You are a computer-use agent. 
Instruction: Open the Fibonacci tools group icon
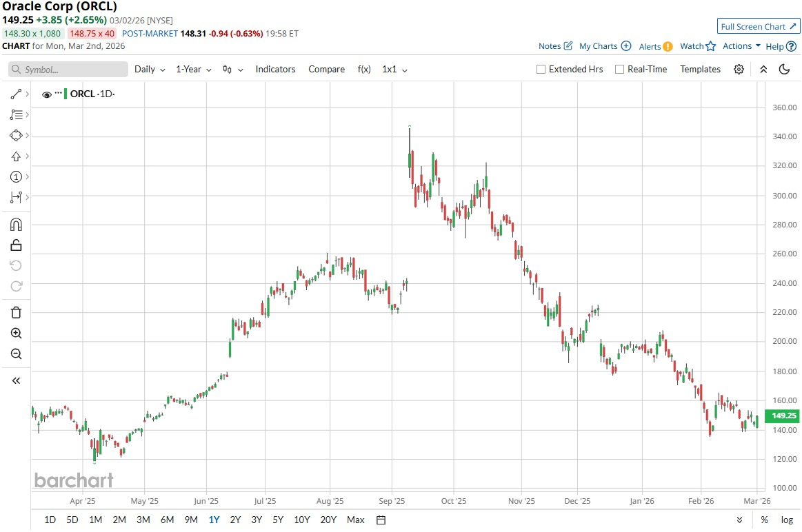[x=16, y=115]
